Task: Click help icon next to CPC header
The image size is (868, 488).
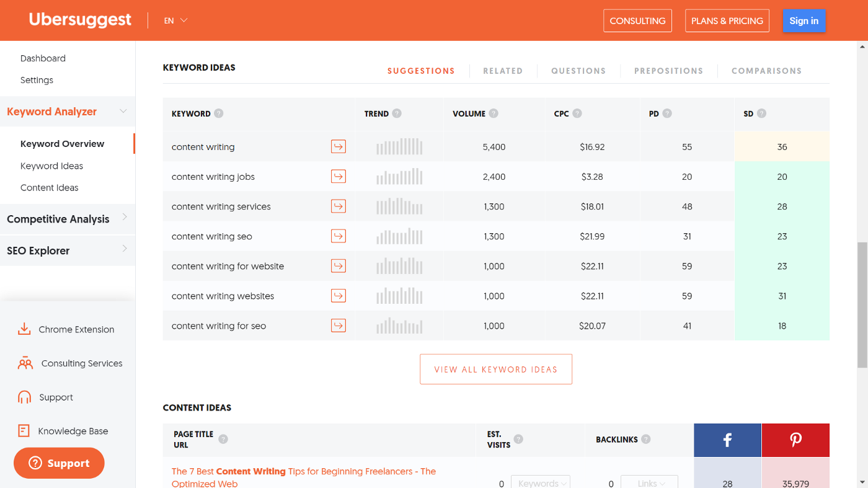Action: click(577, 113)
